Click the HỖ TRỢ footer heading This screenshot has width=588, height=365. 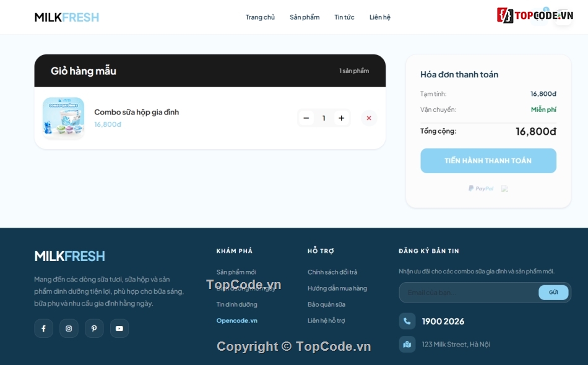(321, 251)
